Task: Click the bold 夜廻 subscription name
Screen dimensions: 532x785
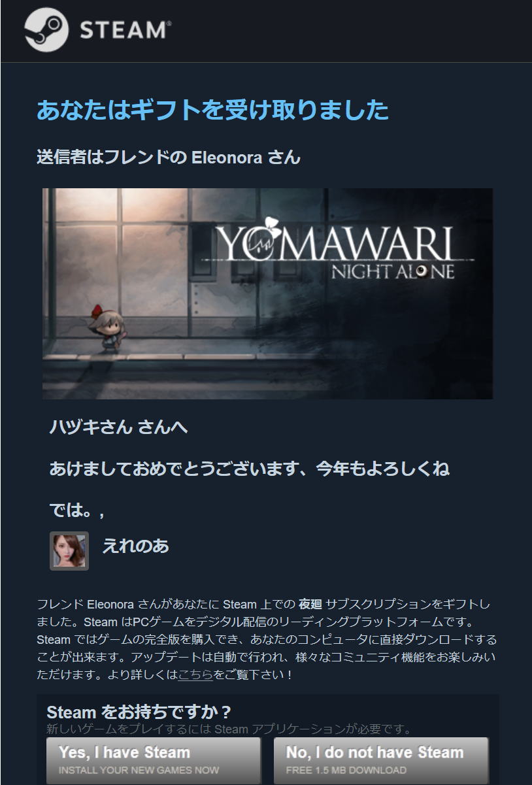Action: point(310,603)
